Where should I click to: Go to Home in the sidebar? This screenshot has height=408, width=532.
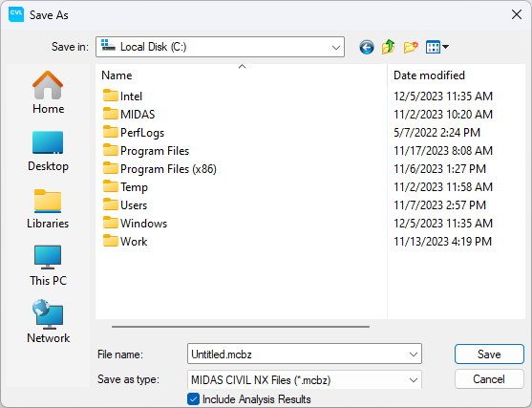(x=48, y=93)
